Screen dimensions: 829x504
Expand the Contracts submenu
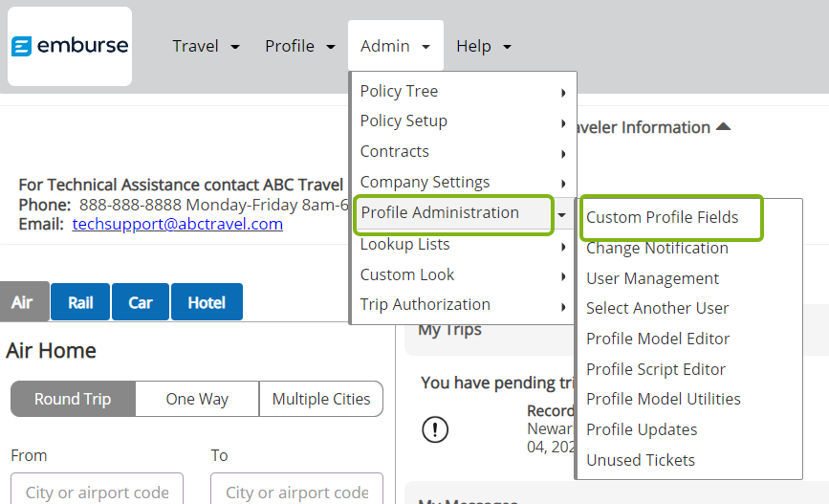coord(463,152)
